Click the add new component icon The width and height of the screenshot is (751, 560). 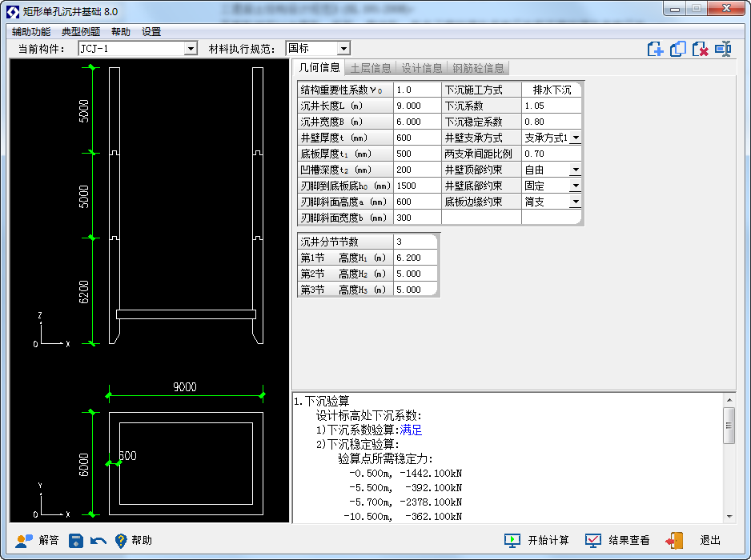tap(655, 49)
